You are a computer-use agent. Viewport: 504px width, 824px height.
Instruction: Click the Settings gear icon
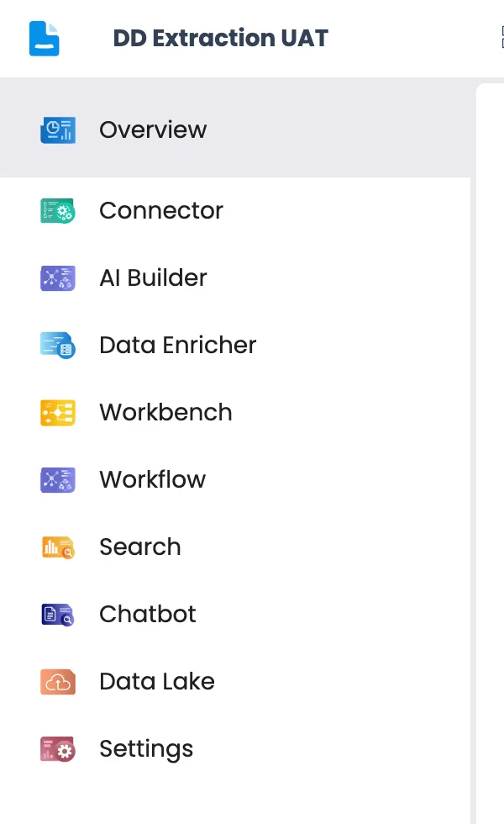pyautogui.click(x=58, y=749)
